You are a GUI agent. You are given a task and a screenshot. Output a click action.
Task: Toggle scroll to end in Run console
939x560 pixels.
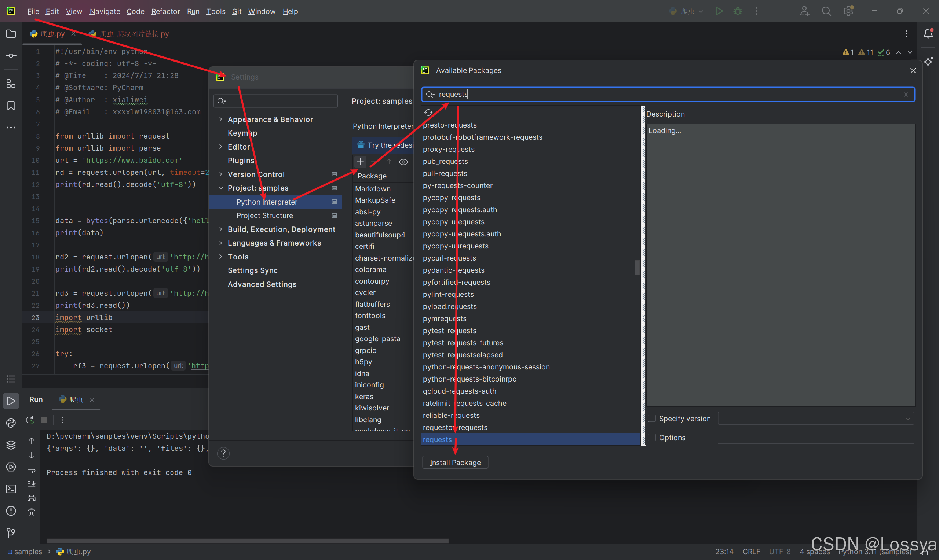pos(32,484)
